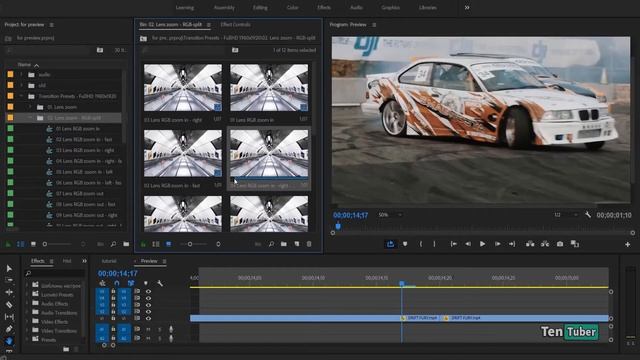Open timeline display settings wrench

tap(160, 283)
